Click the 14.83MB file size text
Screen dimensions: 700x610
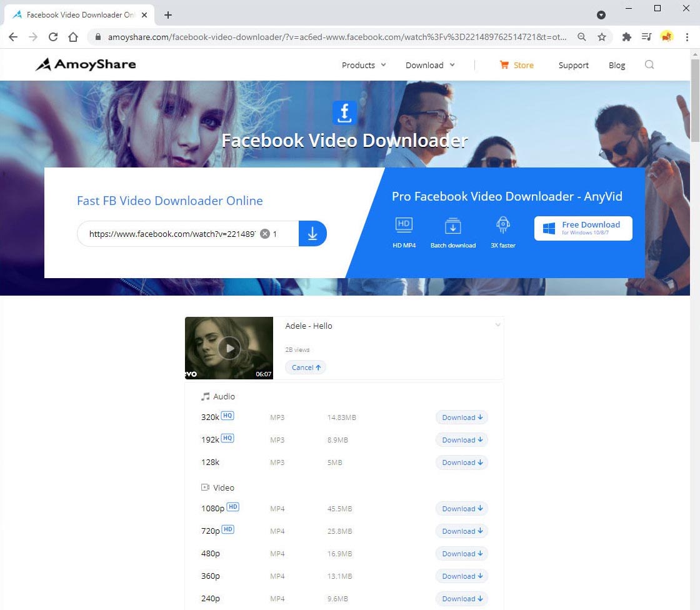(x=341, y=417)
